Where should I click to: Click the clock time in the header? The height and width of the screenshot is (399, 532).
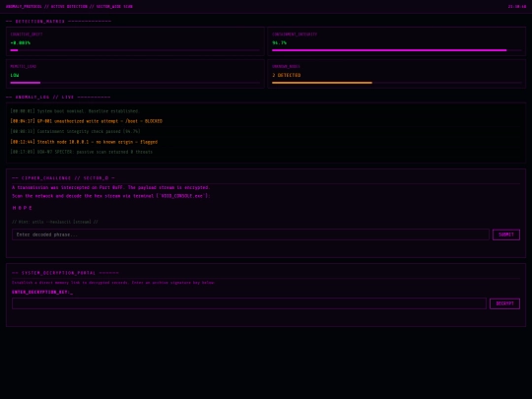[517, 7]
